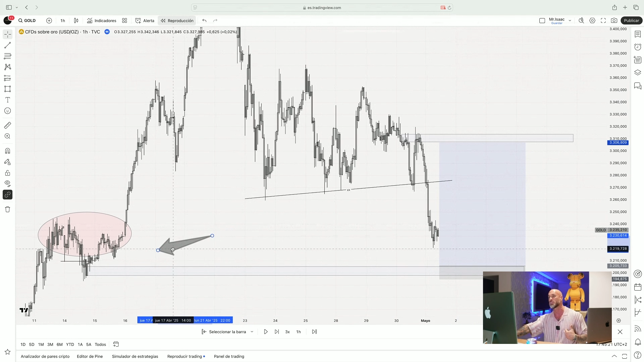Image resolution: width=644 pixels, height=362 pixels.
Task: Select the ruler measure tool
Action: pos(7,125)
